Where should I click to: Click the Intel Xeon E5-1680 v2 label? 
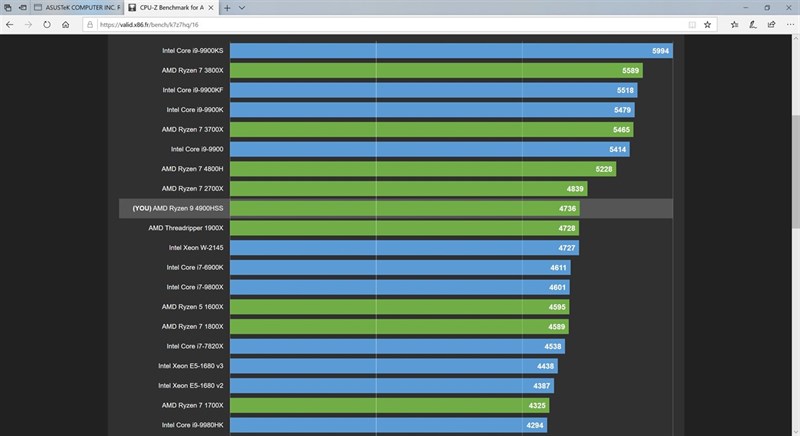point(191,386)
